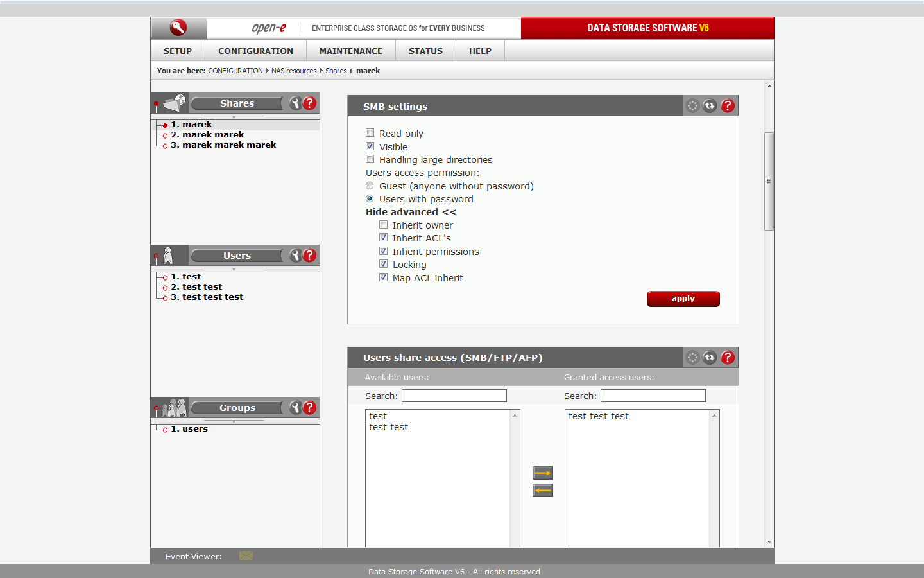924x578 pixels.
Task: Toggle the Inherit owner checkbox
Action: pos(383,225)
